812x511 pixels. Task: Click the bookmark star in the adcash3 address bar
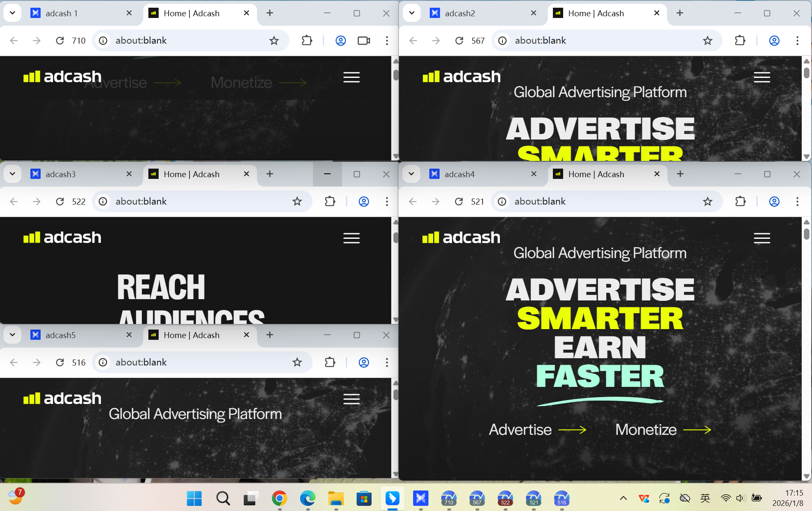click(x=297, y=201)
